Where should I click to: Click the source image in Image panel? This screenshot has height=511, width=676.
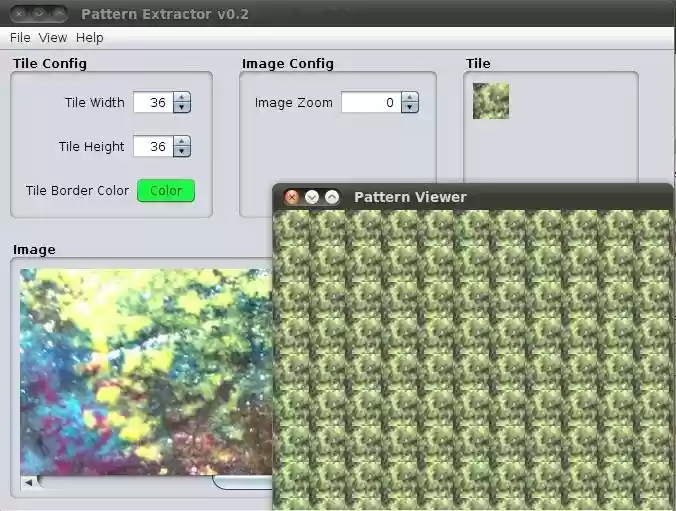pos(147,372)
